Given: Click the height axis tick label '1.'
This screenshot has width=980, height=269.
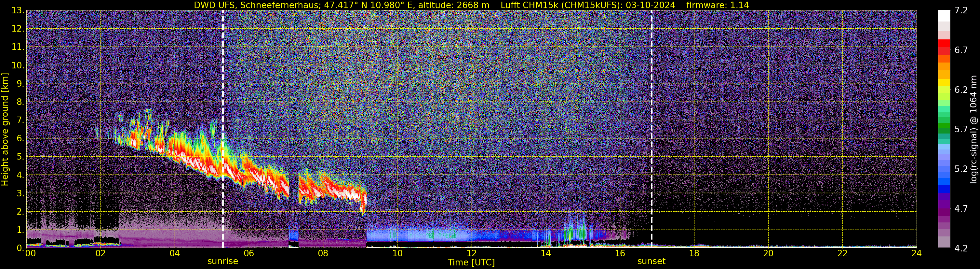Looking at the screenshot, I should tap(20, 230).
